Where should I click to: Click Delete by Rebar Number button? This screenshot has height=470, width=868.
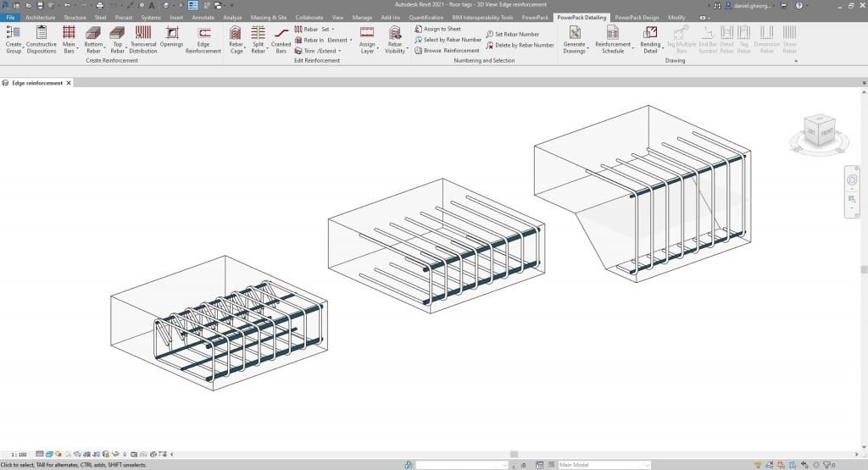coord(520,46)
